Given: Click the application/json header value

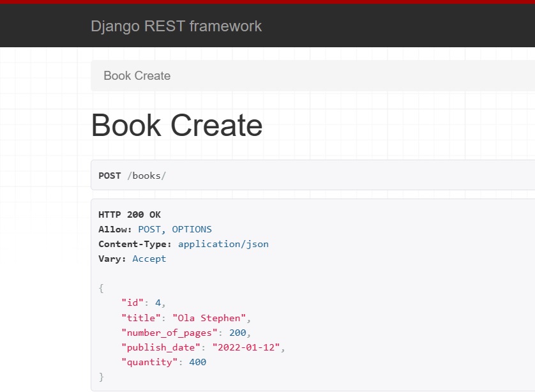Looking at the screenshot, I should pos(223,244).
